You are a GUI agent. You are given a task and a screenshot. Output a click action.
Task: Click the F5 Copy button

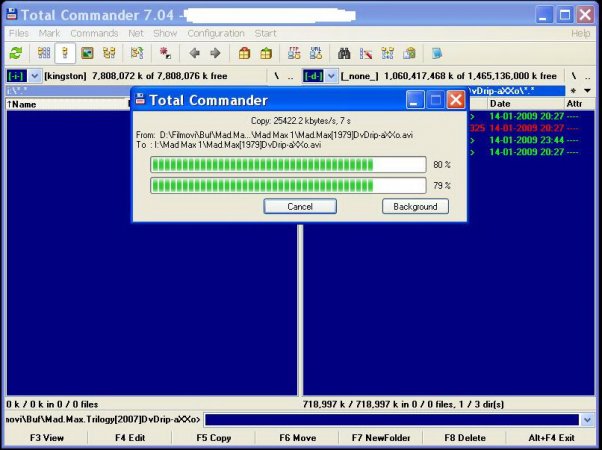[213, 438]
